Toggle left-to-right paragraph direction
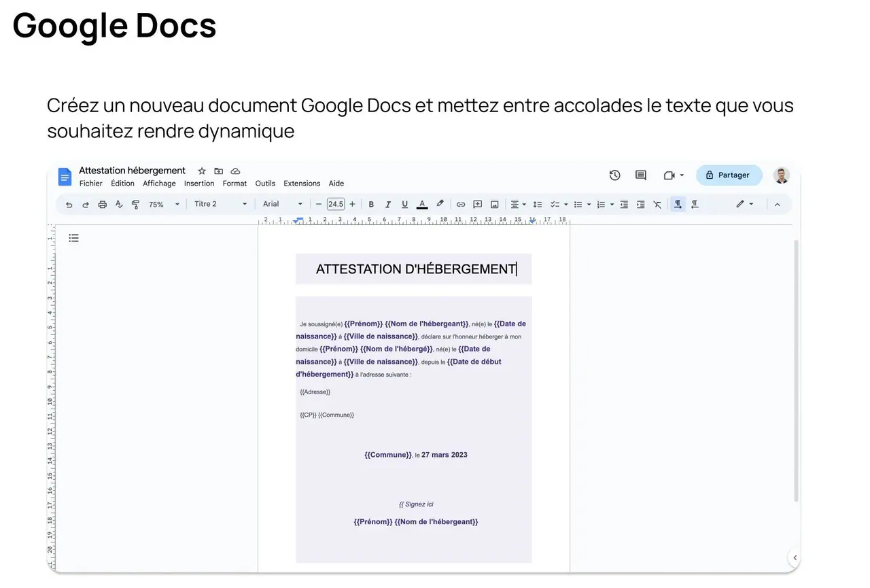 (678, 204)
